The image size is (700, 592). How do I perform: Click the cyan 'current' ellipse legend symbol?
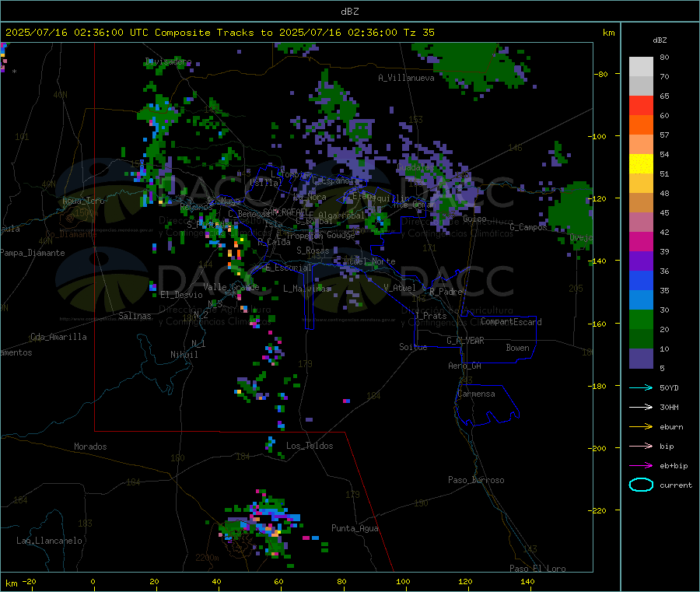[x=641, y=485]
